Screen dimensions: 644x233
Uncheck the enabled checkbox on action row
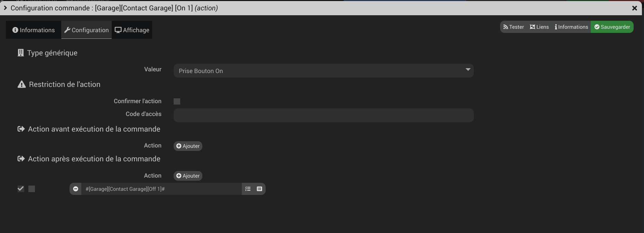click(21, 189)
